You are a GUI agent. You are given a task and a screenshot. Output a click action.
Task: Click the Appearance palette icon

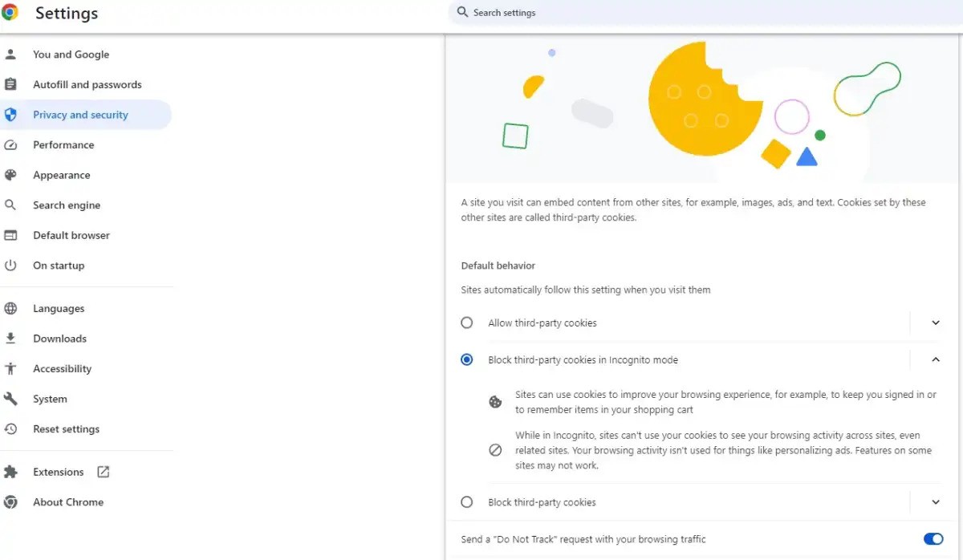tap(10, 175)
